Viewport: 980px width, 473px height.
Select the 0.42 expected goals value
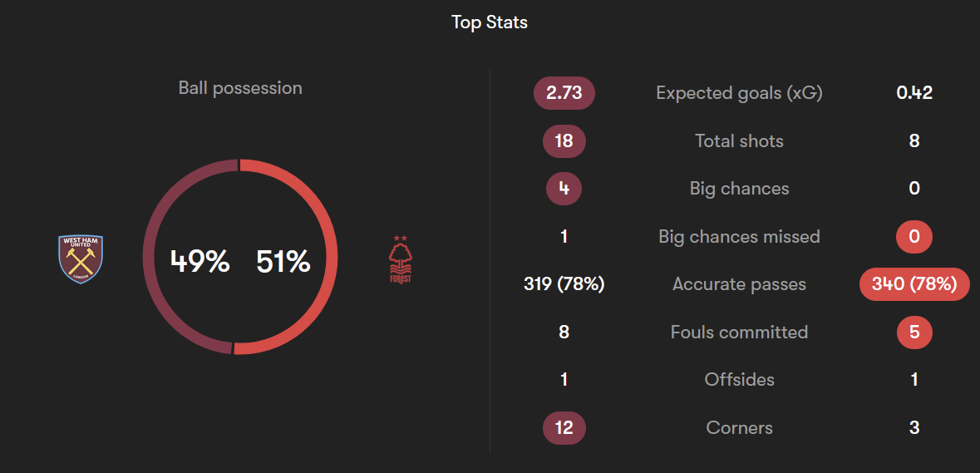[x=914, y=94]
